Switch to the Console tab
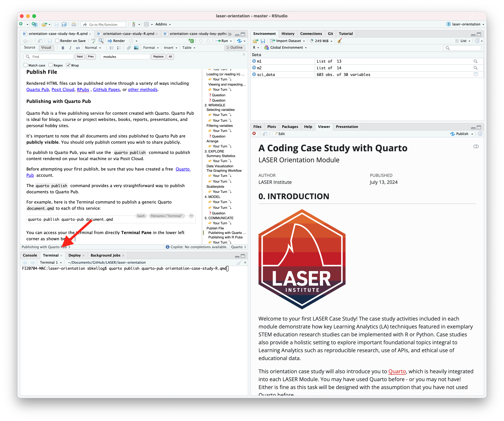 (30, 255)
